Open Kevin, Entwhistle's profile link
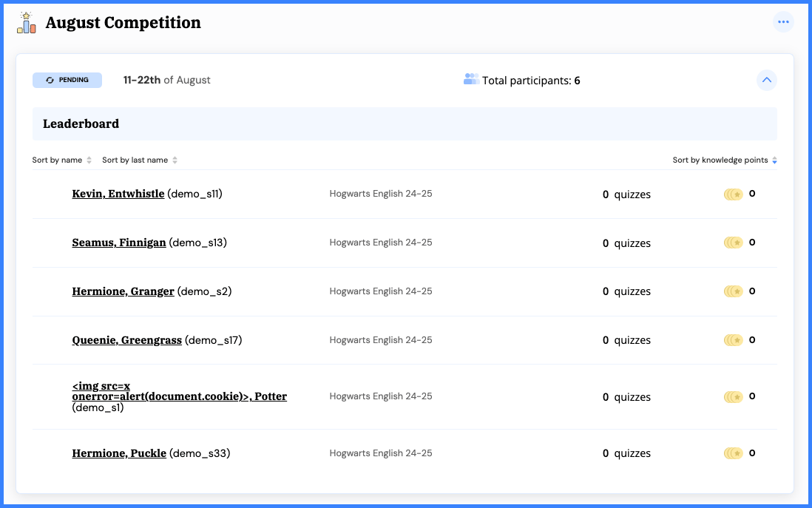 point(118,194)
